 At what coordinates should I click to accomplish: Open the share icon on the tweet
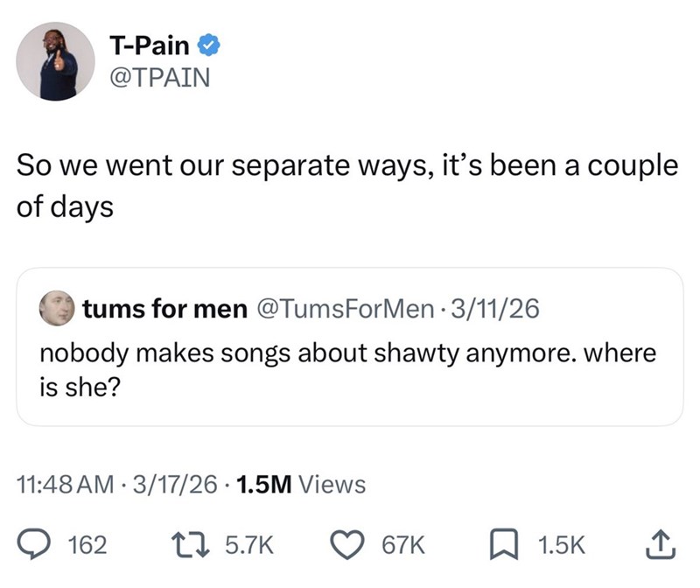tap(661, 544)
